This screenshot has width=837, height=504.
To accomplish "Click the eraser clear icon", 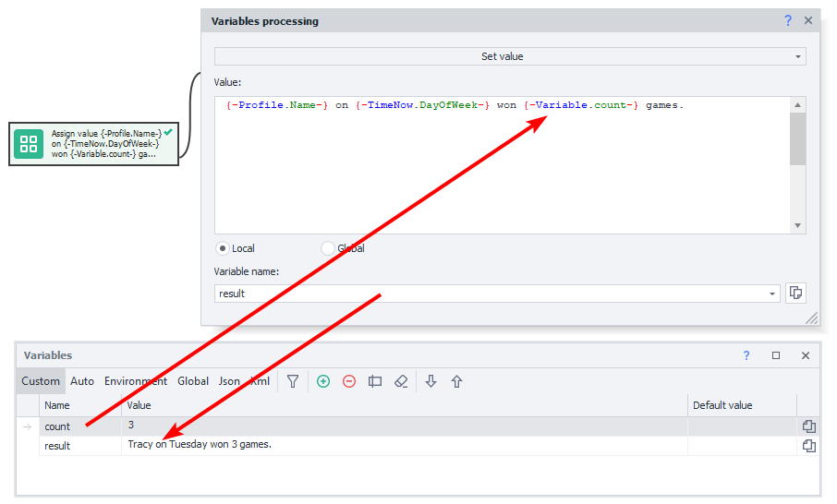I will point(401,381).
